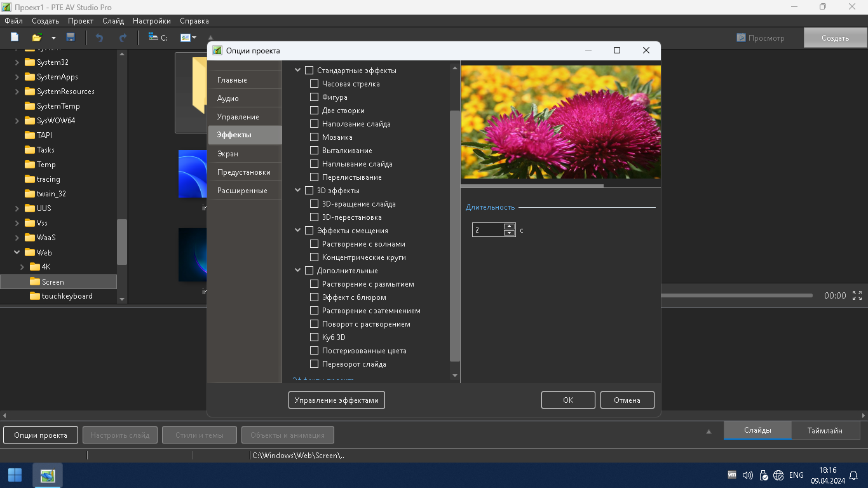Expand the 4K folder in tree

click(x=22, y=267)
